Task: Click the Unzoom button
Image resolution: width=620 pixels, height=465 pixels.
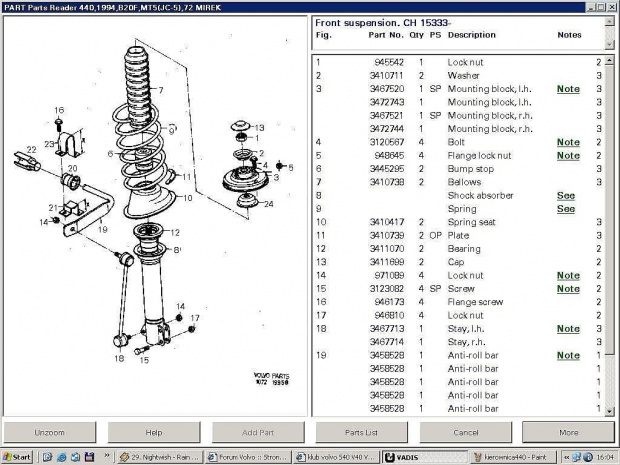Action: [50, 432]
